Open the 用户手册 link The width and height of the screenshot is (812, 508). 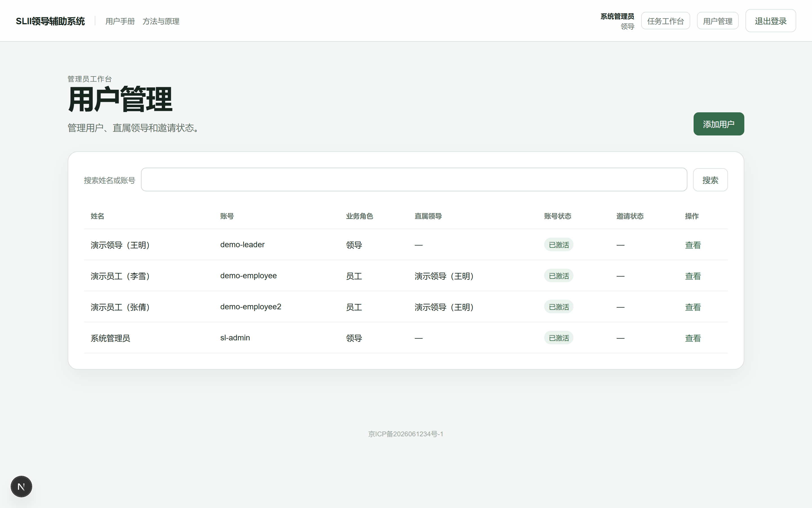(120, 21)
